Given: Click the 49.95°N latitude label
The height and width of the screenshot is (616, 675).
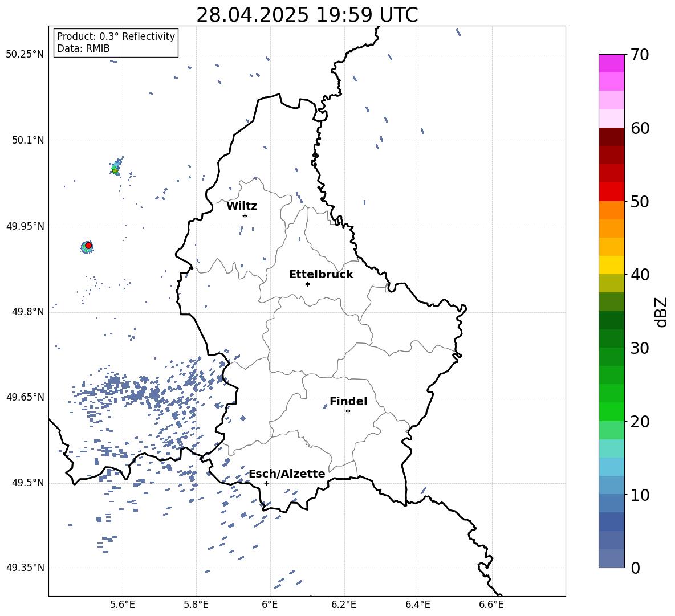Looking at the screenshot, I should 25,226.
